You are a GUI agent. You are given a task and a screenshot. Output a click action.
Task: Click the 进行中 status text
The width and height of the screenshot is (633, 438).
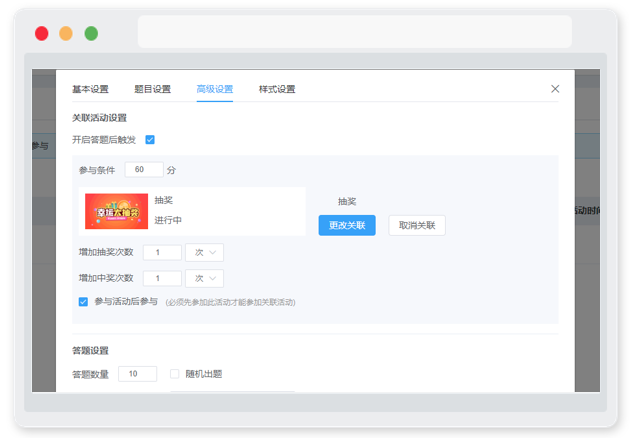pos(168,220)
